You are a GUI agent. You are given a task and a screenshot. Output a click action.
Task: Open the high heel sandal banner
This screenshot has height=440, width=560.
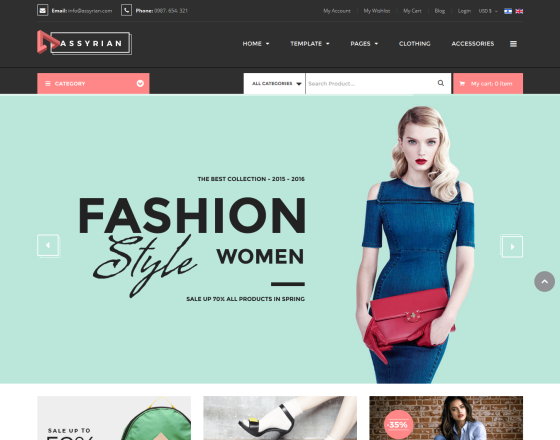(280, 418)
